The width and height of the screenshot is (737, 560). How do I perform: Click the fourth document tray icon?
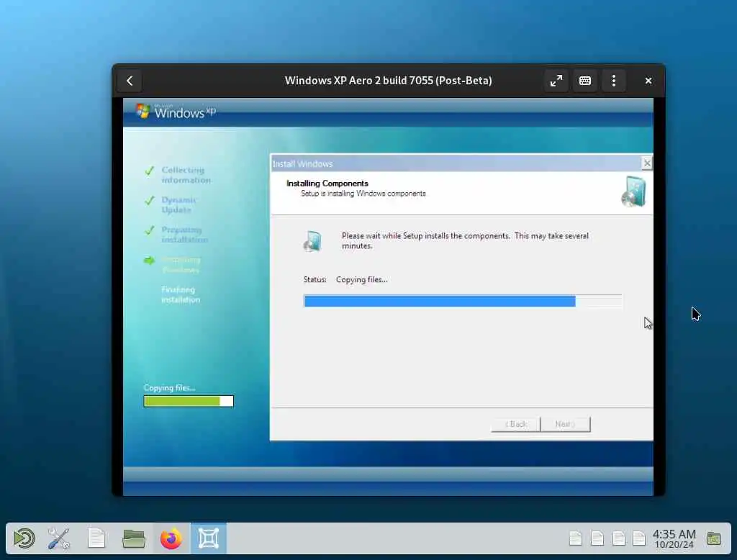click(639, 538)
